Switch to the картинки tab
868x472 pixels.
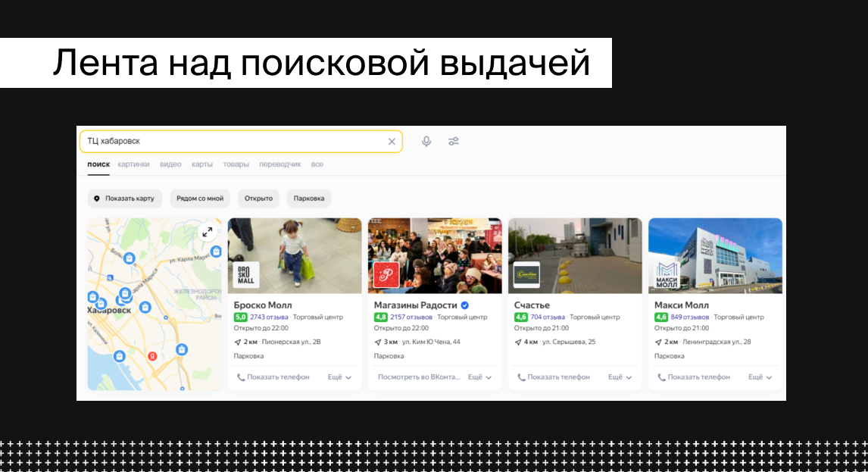(x=133, y=164)
